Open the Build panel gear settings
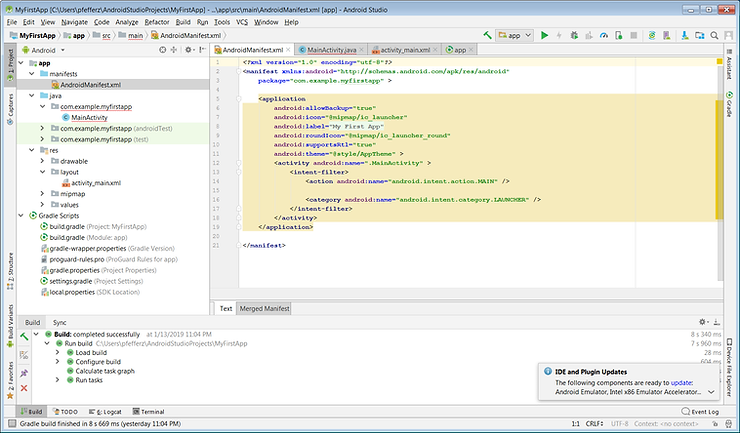The width and height of the screenshot is (740, 433). click(x=703, y=322)
